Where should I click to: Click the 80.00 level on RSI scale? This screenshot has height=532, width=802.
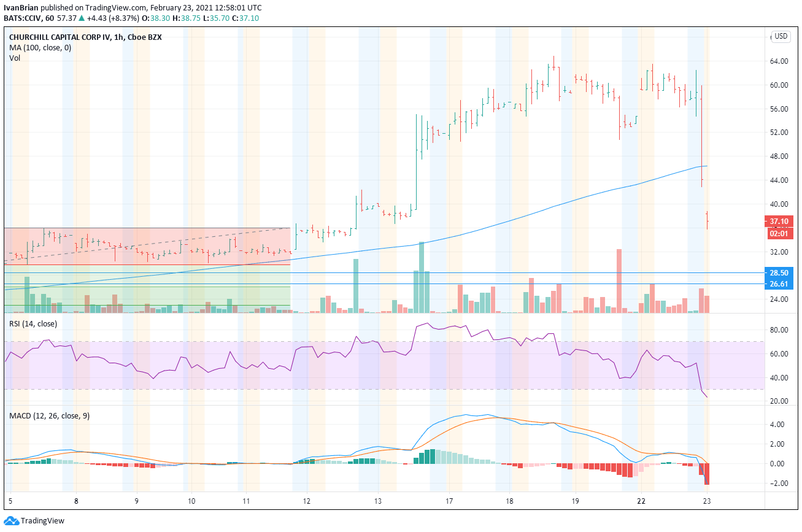[x=779, y=330]
